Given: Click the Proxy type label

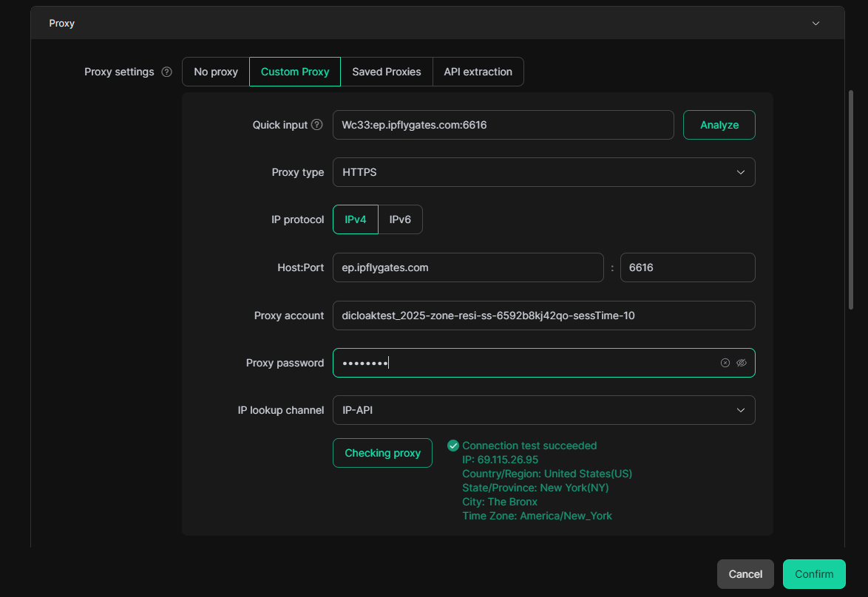Looking at the screenshot, I should coord(298,172).
